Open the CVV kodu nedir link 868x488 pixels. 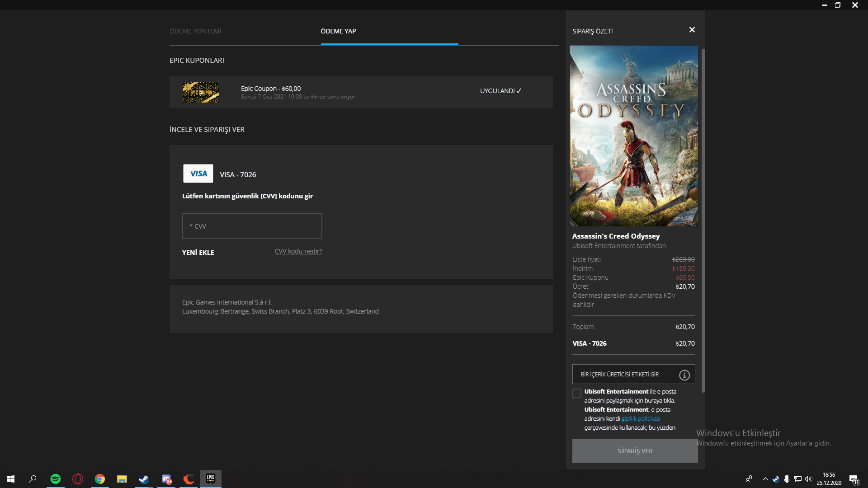(x=298, y=251)
